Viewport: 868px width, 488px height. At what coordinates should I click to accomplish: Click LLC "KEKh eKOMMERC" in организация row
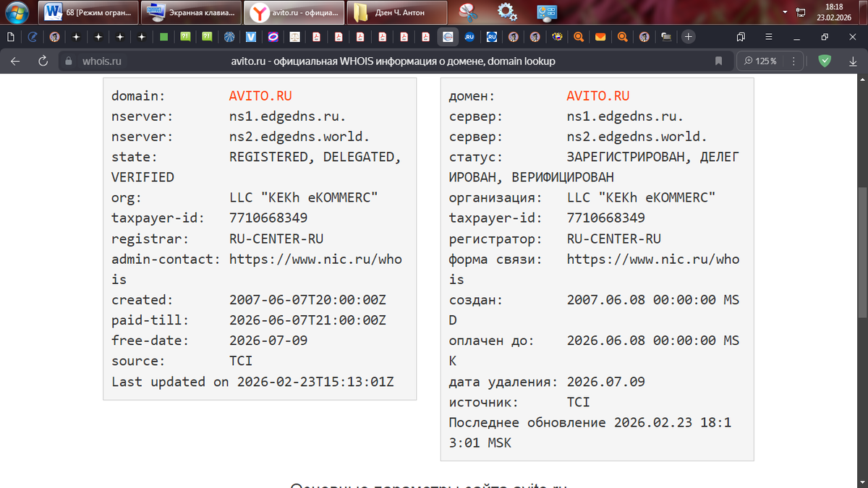point(642,197)
